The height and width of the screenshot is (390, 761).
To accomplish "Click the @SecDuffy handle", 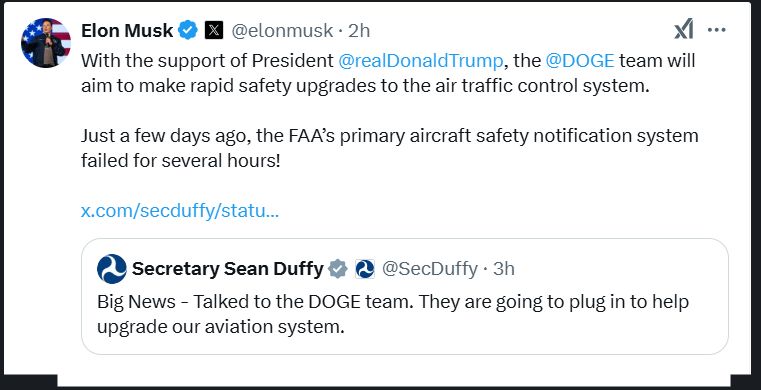I will (430, 269).
